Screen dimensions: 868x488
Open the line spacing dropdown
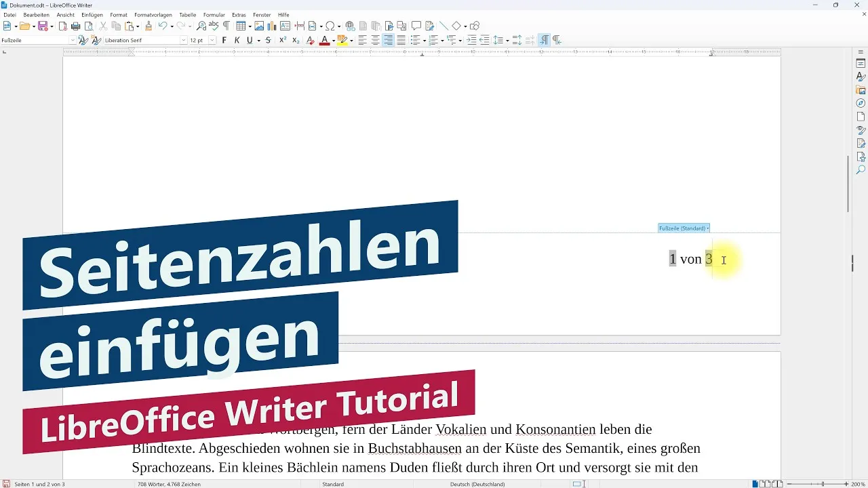tap(507, 41)
